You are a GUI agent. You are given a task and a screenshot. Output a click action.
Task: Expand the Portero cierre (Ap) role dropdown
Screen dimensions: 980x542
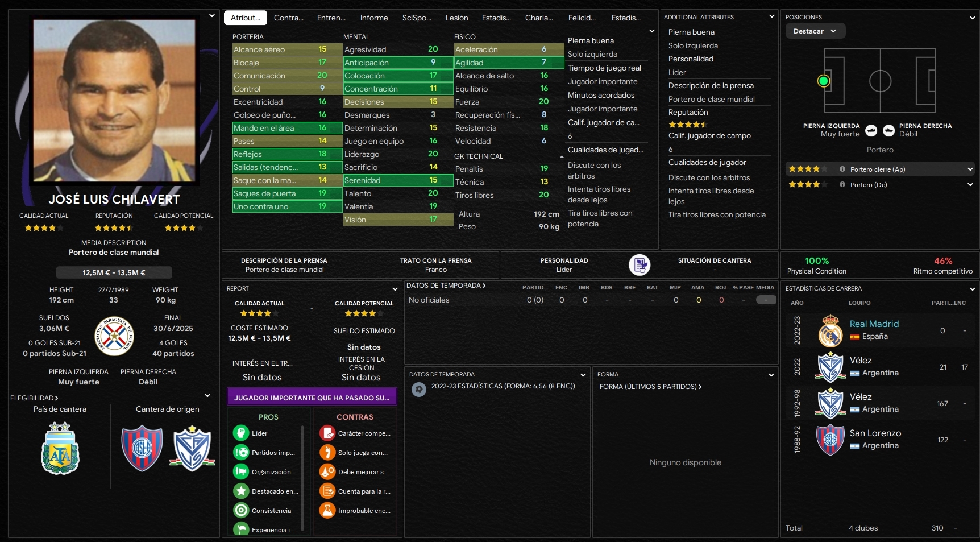pyautogui.click(x=970, y=169)
